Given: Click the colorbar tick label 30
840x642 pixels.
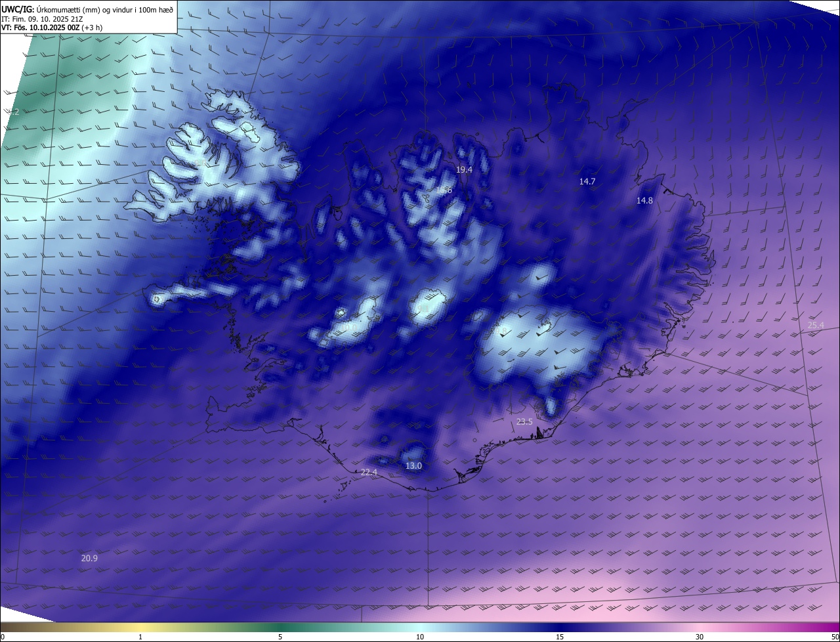Looking at the screenshot, I should [700, 637].
